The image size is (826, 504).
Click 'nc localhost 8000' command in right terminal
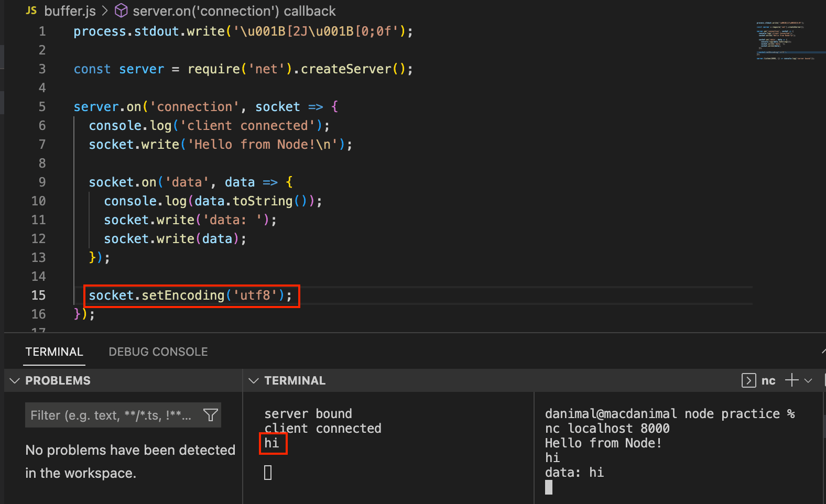tap(607, 428)
